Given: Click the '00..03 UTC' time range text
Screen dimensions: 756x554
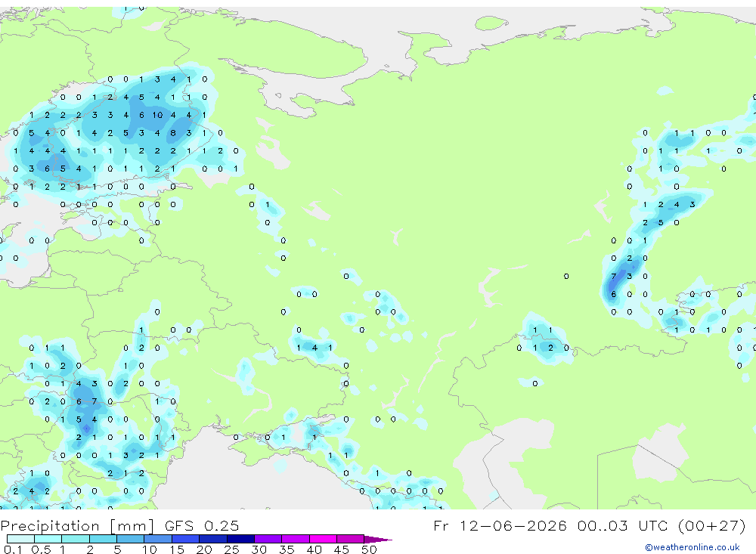Looking at the screenshot, I should click(x=622, y=525).
